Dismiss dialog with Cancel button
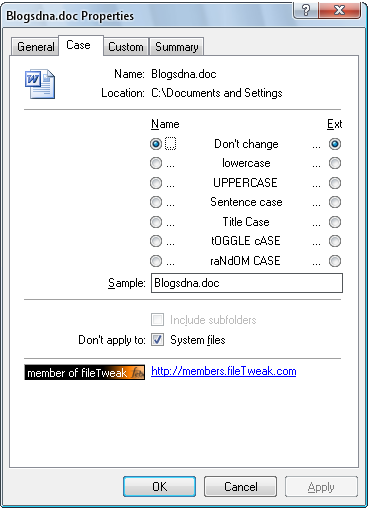The width and height of the screenshot is (368, 508). click(240, 487)
